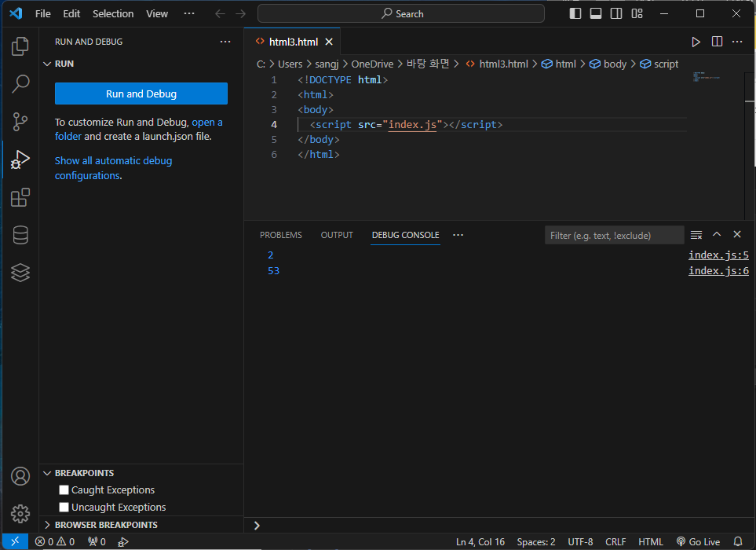Click Show all automatic debug configurations link
Screen dimensions: 756x550
113,168
